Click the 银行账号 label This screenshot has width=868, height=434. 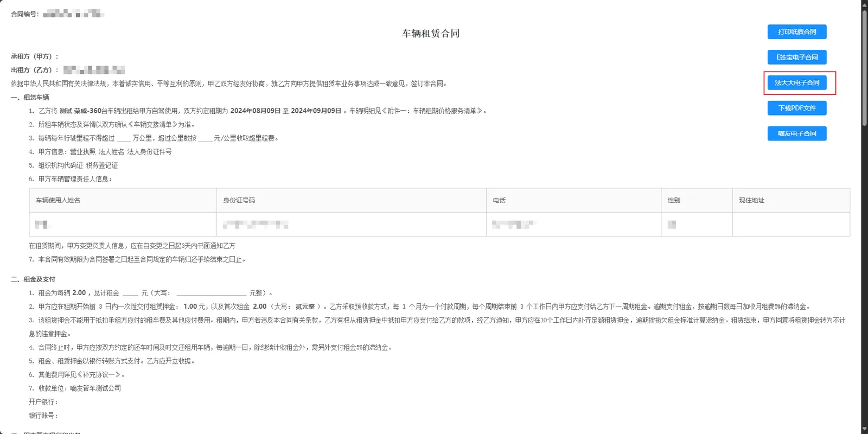coord(43,416)
